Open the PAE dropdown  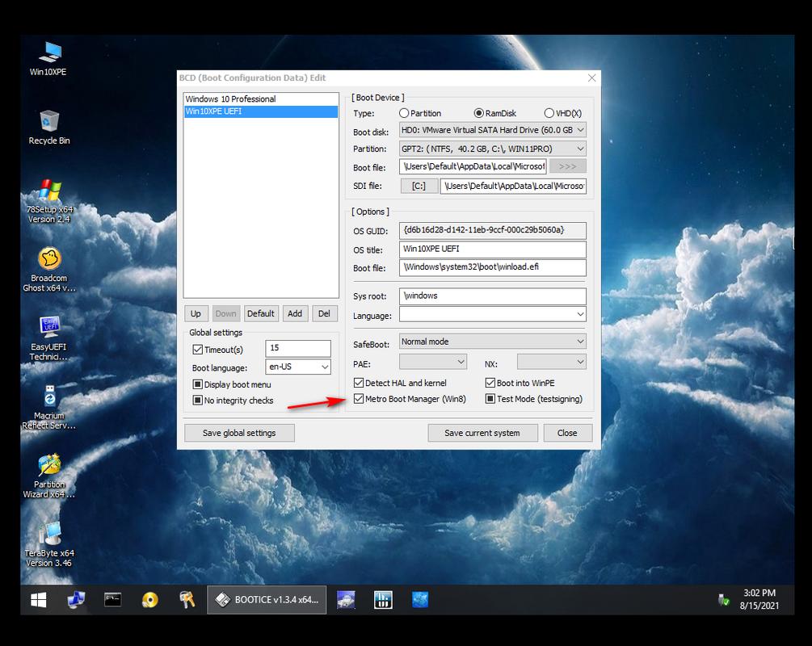tap(433, 362)
